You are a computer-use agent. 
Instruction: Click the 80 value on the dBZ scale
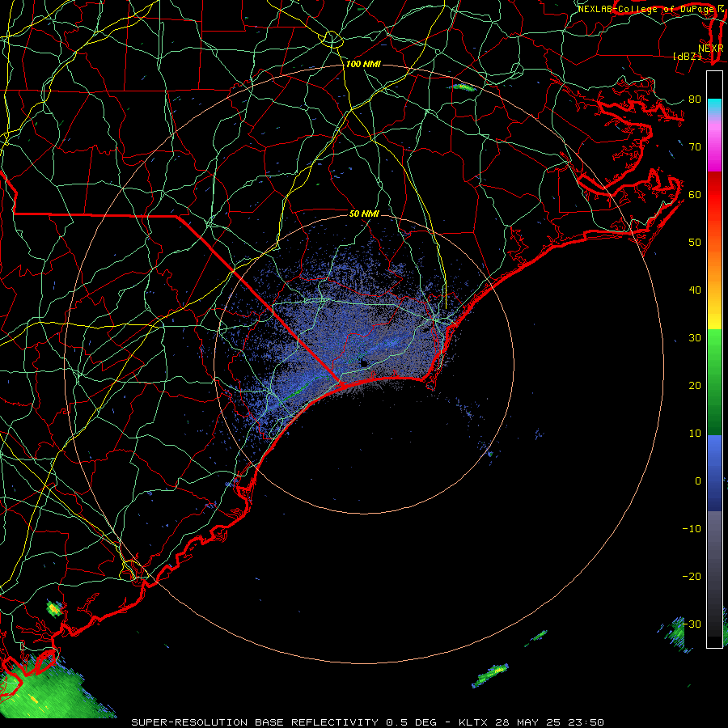[695, 99]
